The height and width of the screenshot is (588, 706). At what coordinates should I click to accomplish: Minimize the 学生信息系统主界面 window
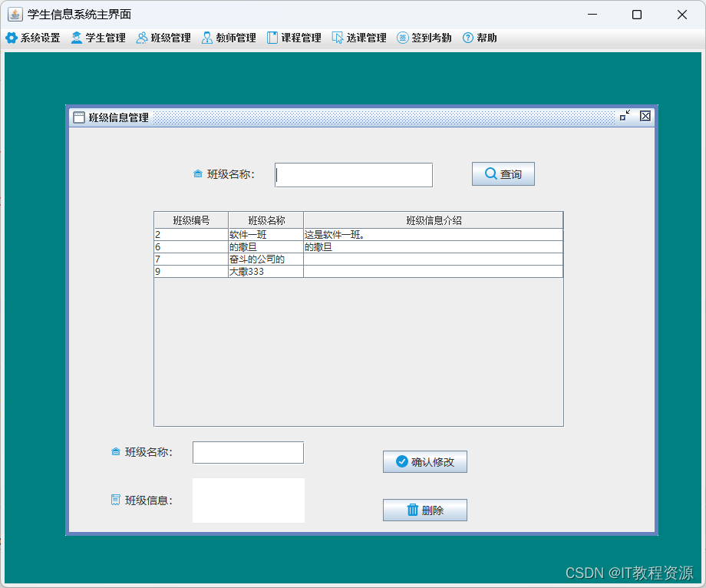(x=592, y=15)
